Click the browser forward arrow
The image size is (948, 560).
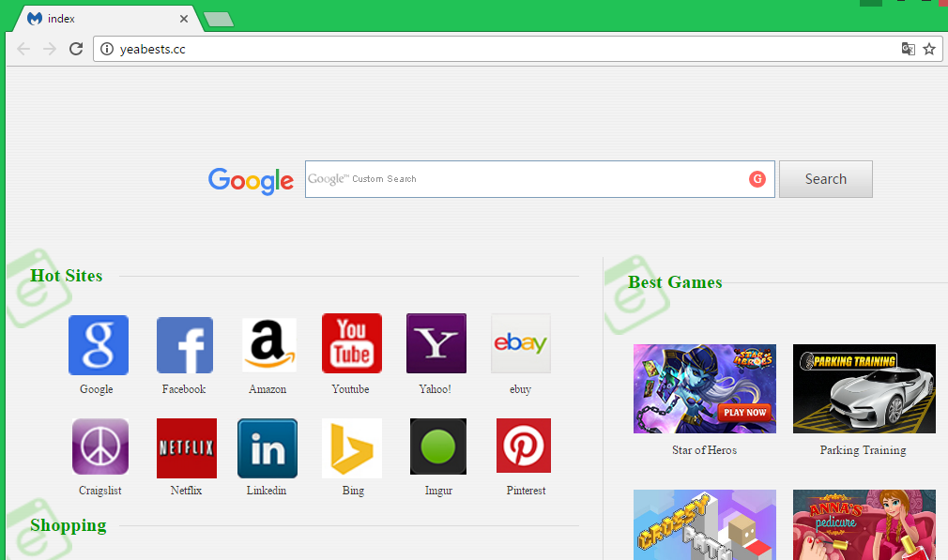click(x=50, y=49)
